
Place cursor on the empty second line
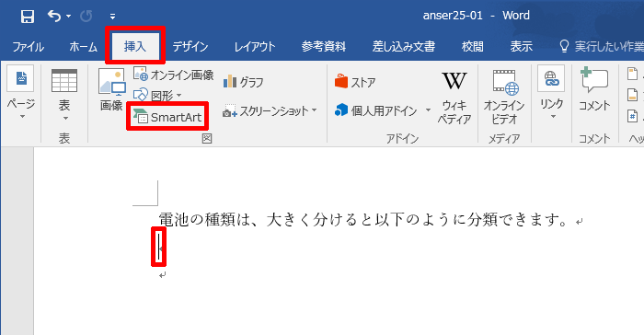tap(159, 247)
